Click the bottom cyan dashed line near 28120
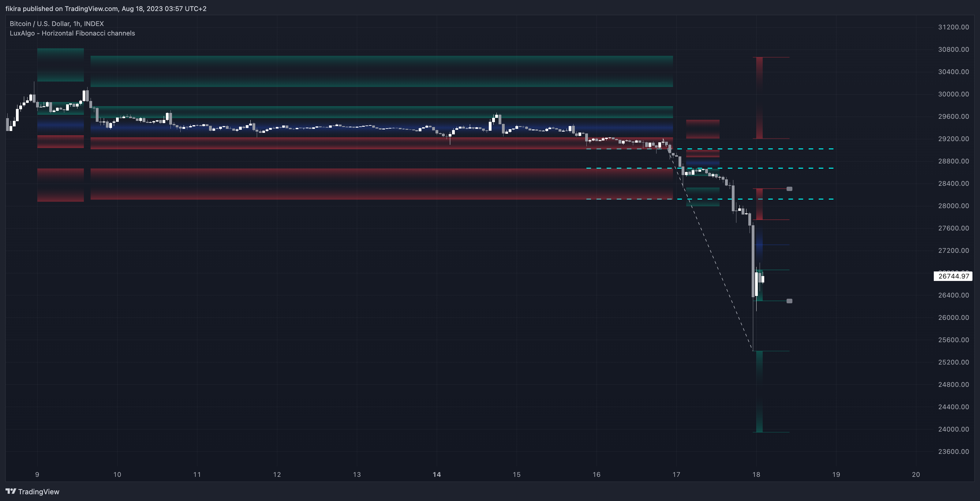Screen dimensions: 980x501 pyautogui.click(x=710, y=199)
